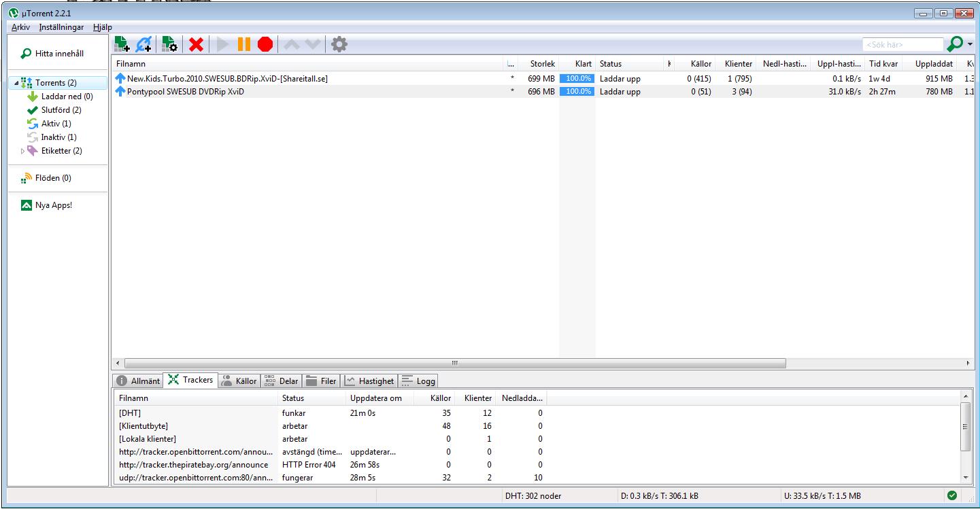This screenshot has width=980, height=509.
Task: Open the search provider dropdown arrow
Action: tap(969, 45)
